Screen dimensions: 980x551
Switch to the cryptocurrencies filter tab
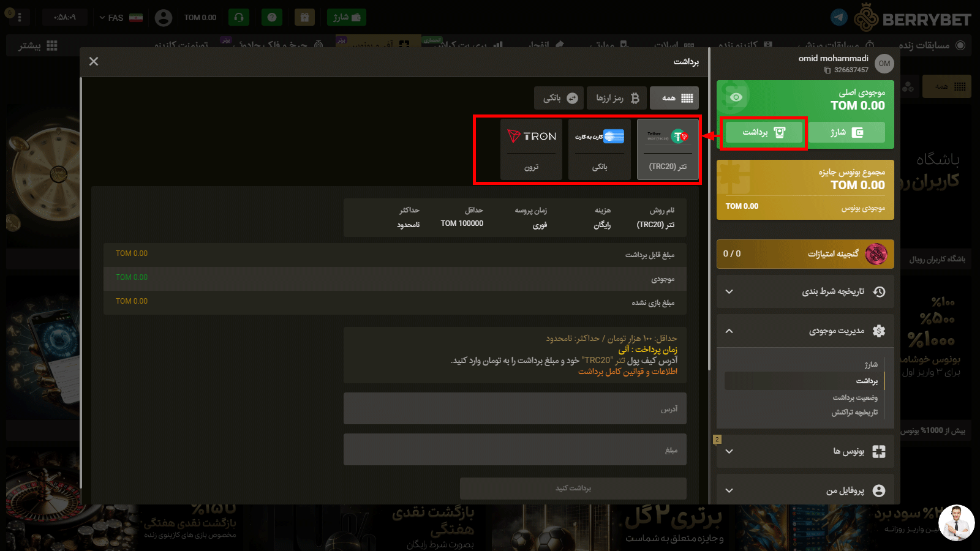617,98
